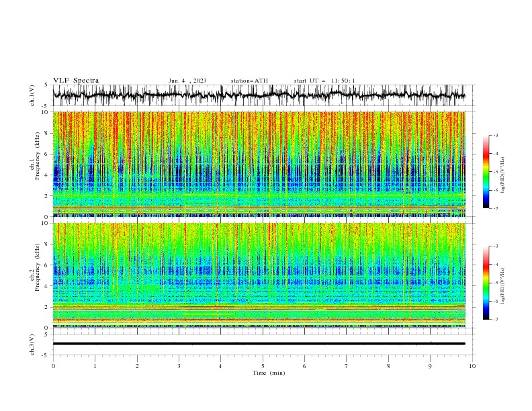Click the "station=ATH" label
Image resolution: width=532 pixels, height=411 pixels.
249,81
